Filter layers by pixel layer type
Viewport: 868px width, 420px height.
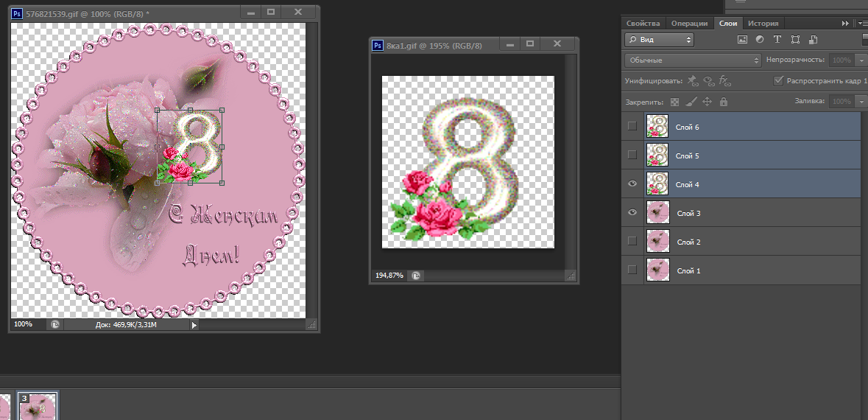coord(742,40)
